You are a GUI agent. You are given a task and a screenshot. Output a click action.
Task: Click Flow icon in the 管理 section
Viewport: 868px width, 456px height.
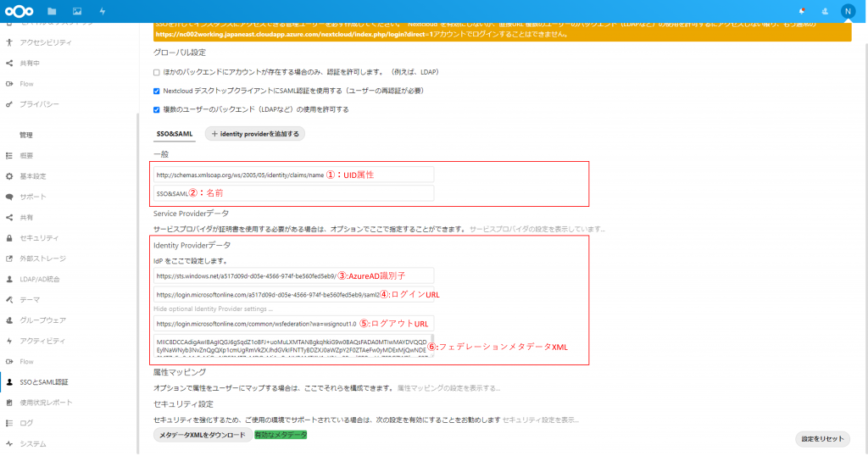(x=8, y=362)
